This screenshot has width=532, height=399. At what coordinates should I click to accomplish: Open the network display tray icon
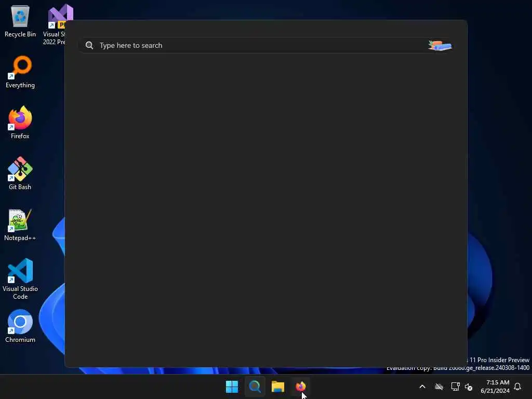pos(455,387)
